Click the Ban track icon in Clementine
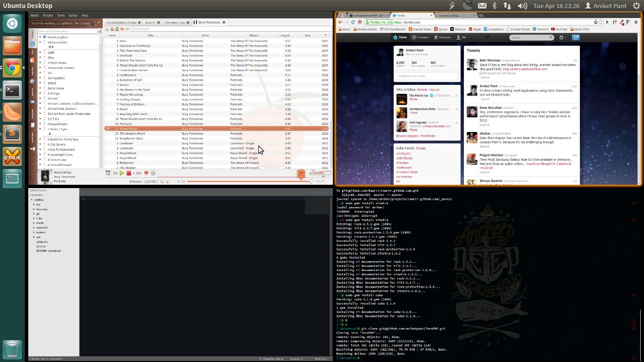644x362 pixels. tap(153, 173)
